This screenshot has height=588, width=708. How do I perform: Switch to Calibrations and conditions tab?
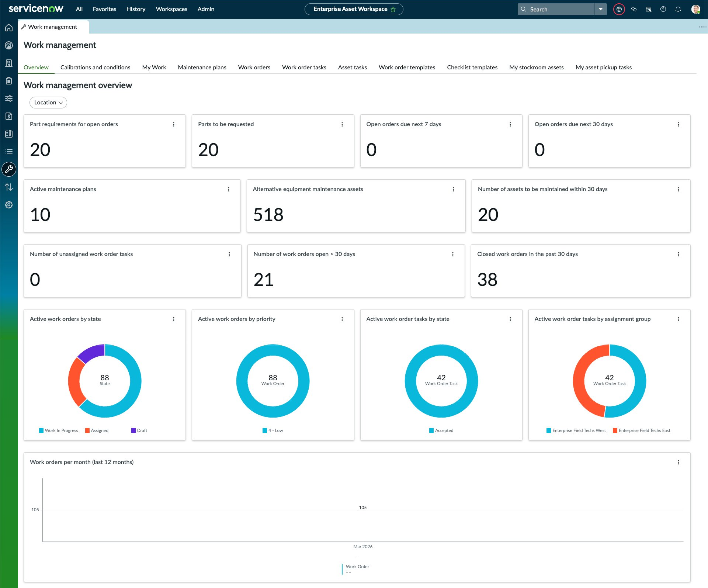coord(95,67)
